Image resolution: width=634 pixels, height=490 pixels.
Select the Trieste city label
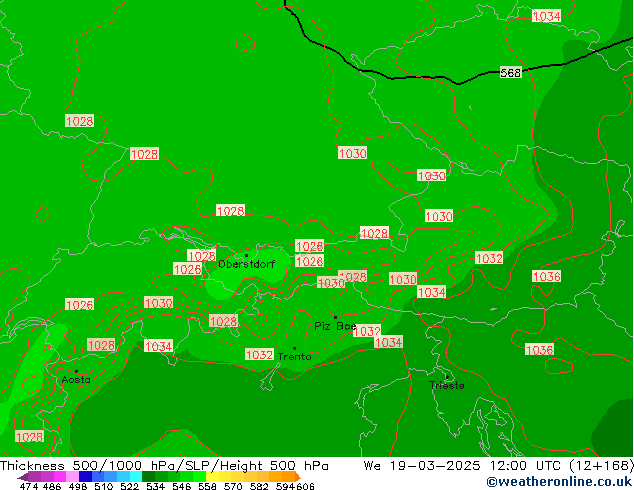(447, 385)
